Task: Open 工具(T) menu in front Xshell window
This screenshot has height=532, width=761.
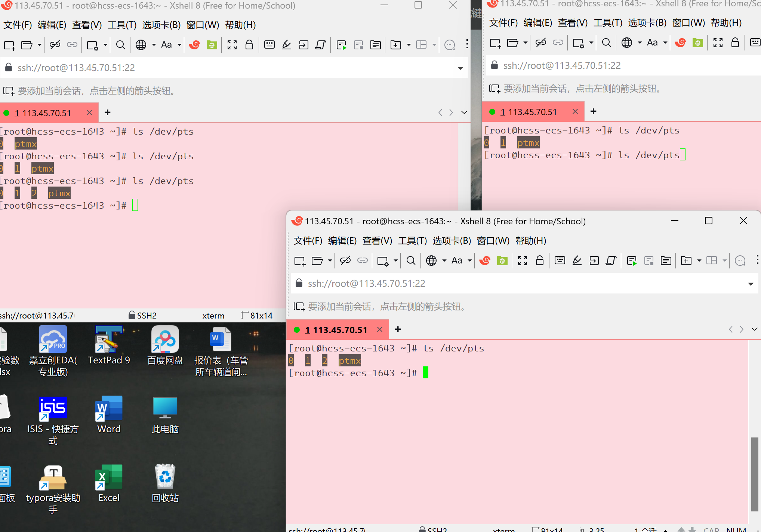Action: coord(412,241)
